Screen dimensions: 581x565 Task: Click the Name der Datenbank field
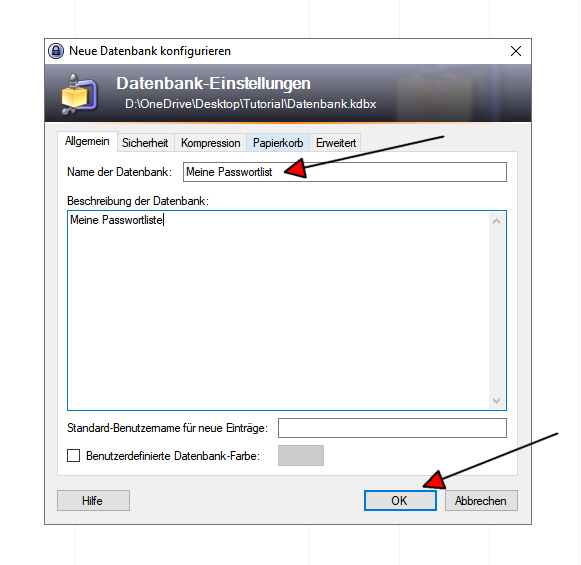tap(345, 172)
